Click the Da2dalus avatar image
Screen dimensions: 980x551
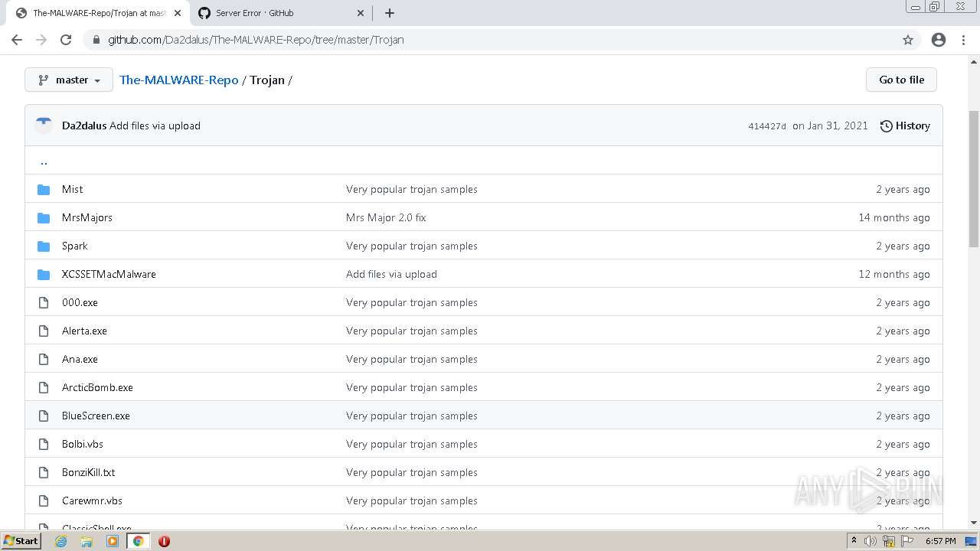pyautogui.click(x=44, y=126)
